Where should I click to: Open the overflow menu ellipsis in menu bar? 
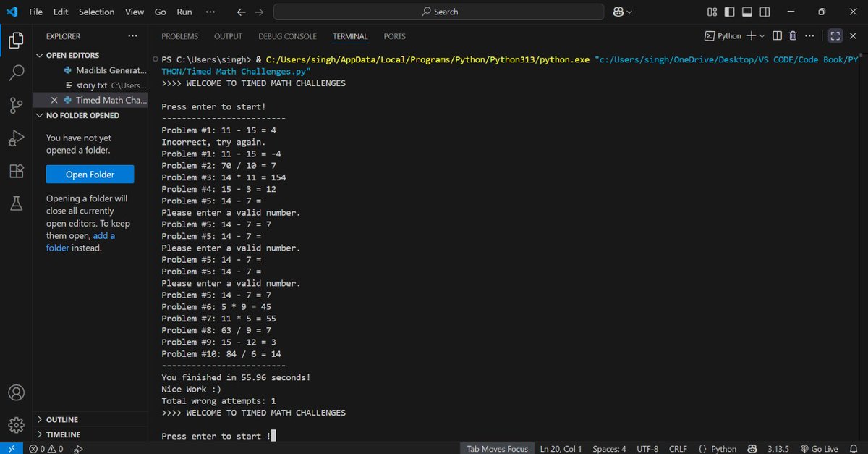click(210, 12)
